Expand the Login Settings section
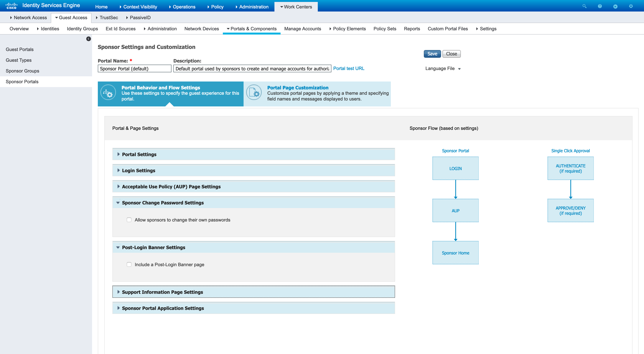The width and height of the screenshot is (644, 354). [254, 170]
